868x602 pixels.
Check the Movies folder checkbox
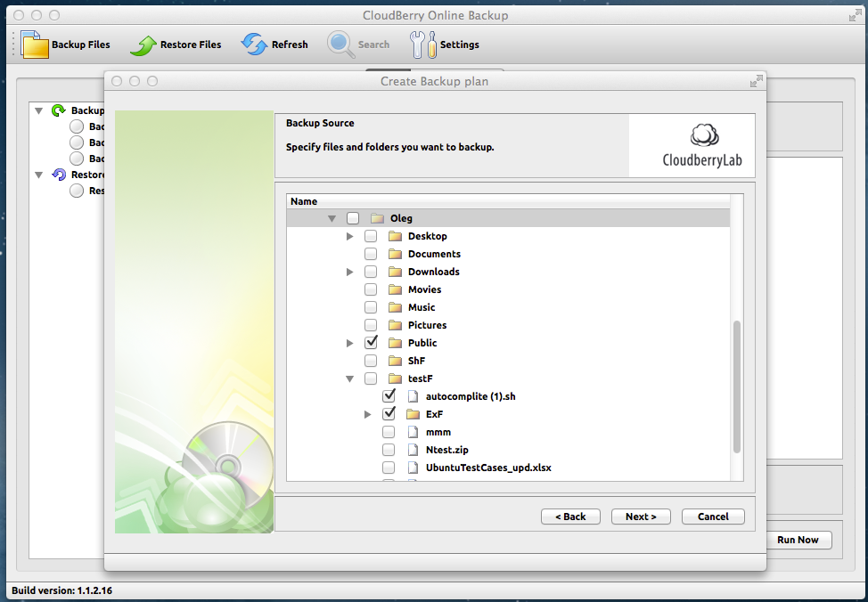(x=371, y=289)
